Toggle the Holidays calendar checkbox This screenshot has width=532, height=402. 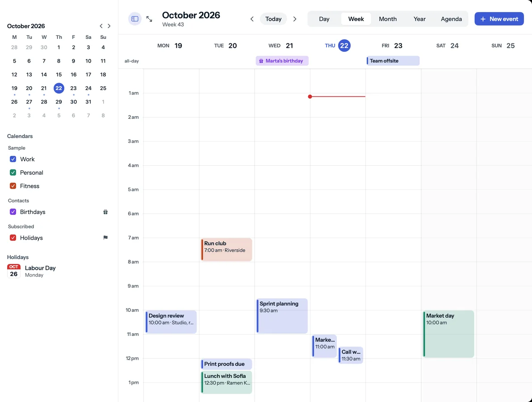tap(13, 238)
